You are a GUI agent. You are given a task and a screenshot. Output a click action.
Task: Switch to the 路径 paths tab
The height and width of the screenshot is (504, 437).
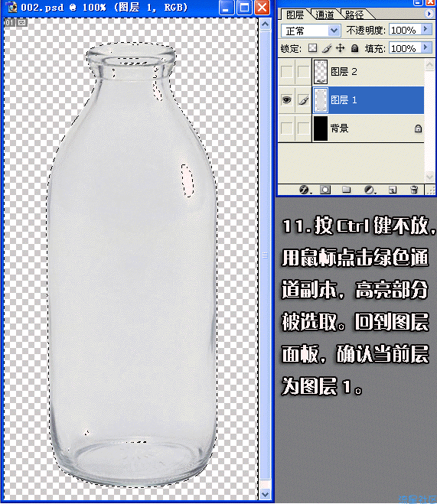tap(354, 15)
